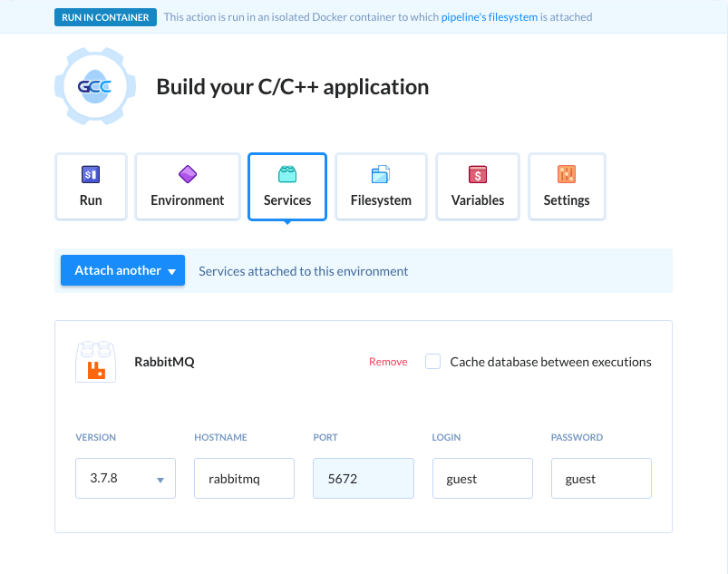The height and width of the screenshot is (574, 728).
Task: Focus the Port field showing 5672
Action: pyautogui.click(x=364, y=479)
